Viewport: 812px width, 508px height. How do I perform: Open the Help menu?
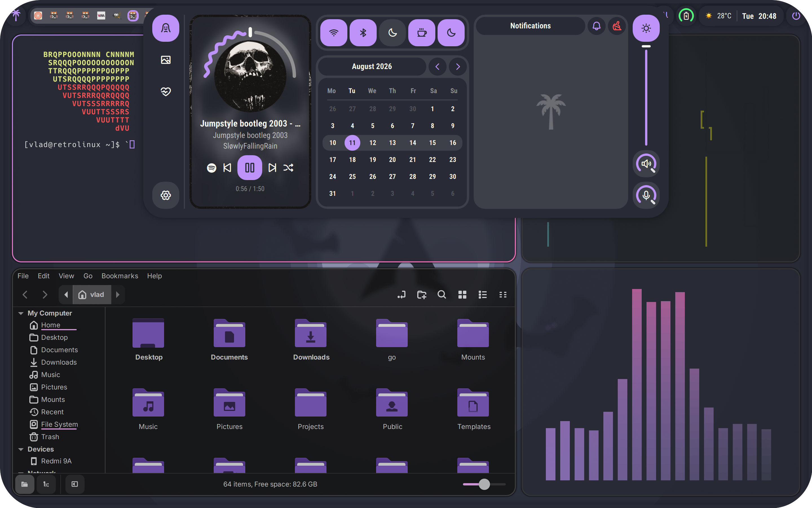(x=154, y=276)
